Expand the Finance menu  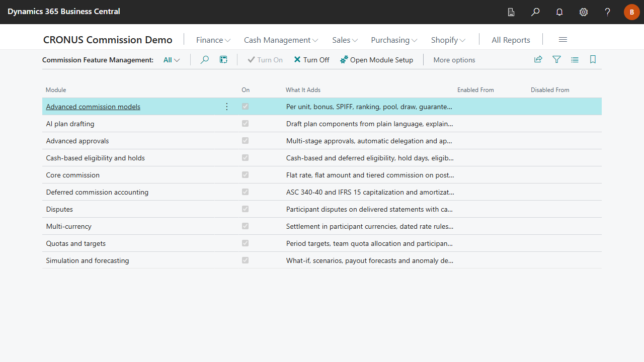point(213,40)
